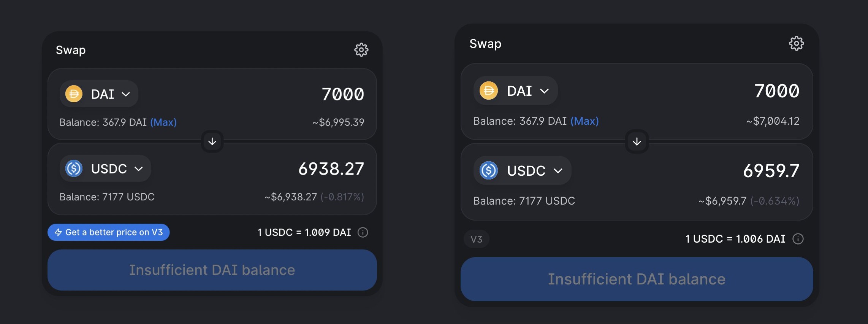Click "Get a better price on V3" button

coord(108,232)
